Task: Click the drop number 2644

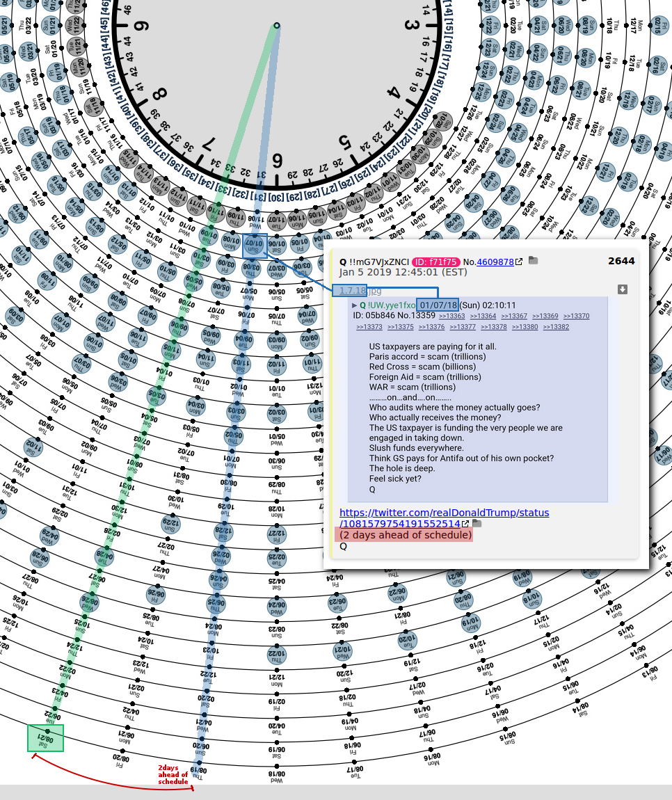Action: point(621,261)
